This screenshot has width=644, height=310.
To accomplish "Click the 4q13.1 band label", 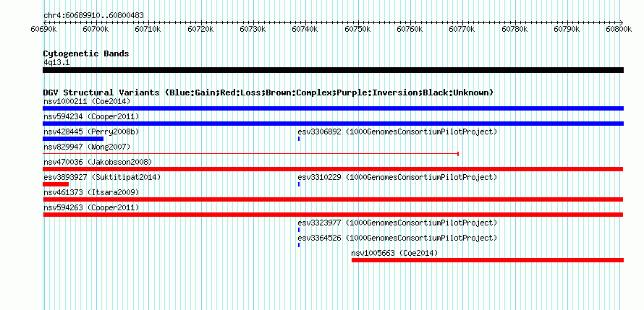I will pos(57,62).
